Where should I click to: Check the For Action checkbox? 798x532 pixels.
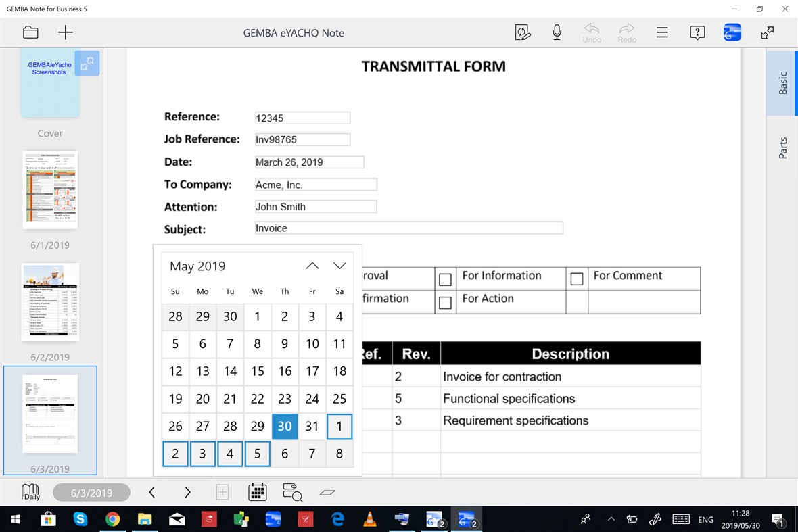(x=445, y=302)
